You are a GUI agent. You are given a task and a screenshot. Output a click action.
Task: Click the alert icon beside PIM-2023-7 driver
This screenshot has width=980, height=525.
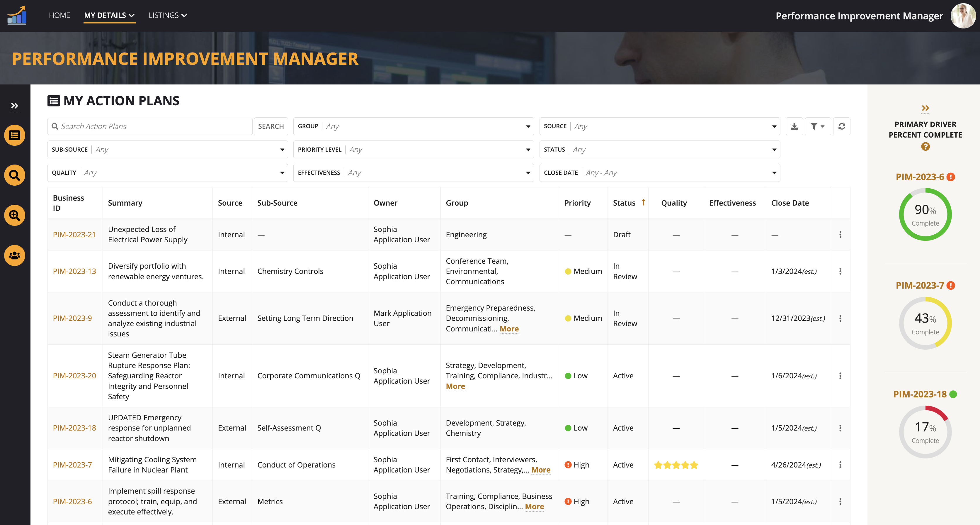pos(951,286)
